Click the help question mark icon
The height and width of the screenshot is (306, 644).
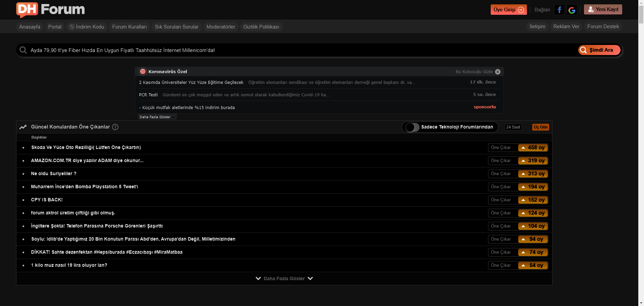click(115, 127)
